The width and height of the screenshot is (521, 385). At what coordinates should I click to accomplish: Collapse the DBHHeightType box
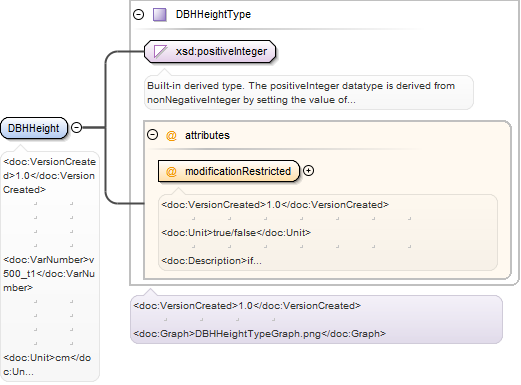pos(138,14)
